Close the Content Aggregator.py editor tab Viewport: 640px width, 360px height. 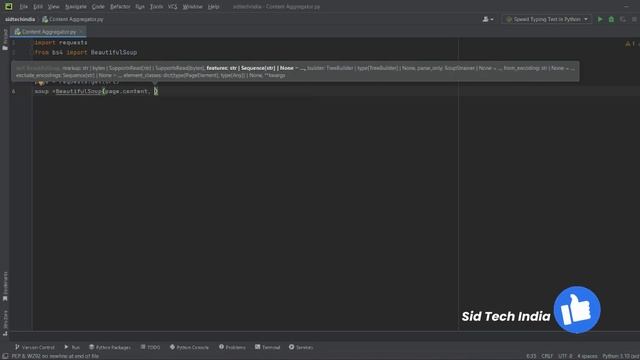click(81, 31)
